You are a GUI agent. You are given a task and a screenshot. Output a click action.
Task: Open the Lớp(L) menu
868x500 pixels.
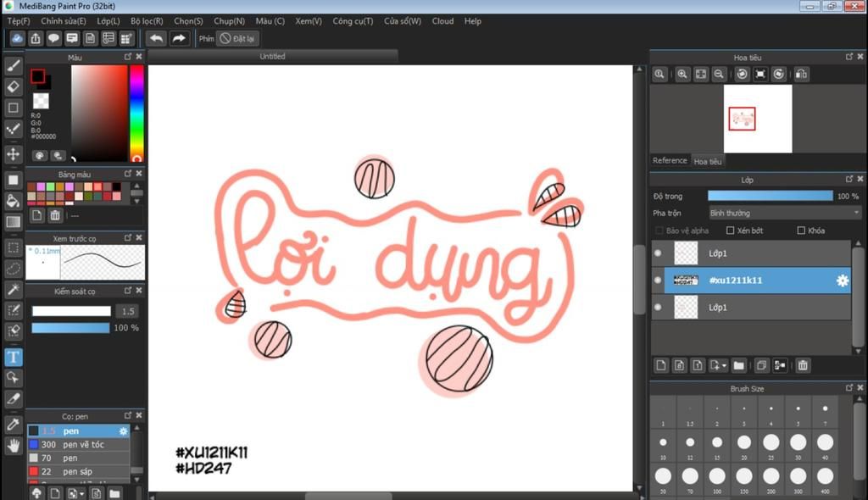pos(108,21)
